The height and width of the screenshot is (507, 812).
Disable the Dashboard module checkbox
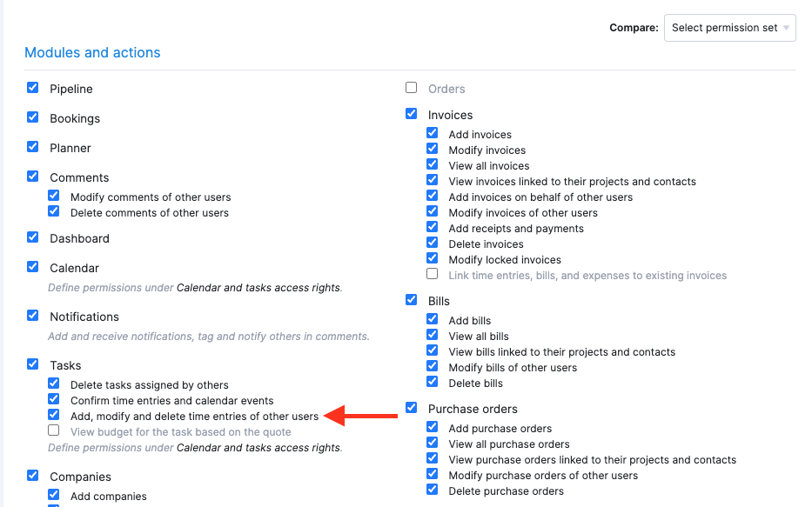coord(33,237)
